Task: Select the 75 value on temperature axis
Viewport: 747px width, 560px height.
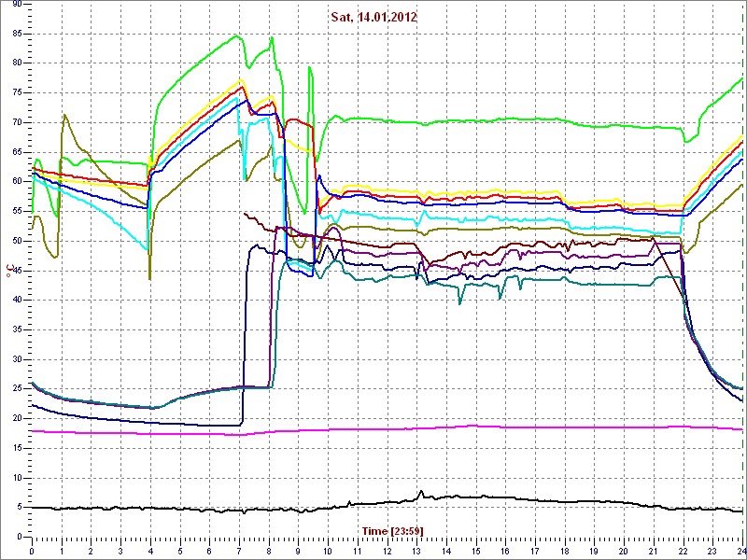Action: tap(17, 92)
